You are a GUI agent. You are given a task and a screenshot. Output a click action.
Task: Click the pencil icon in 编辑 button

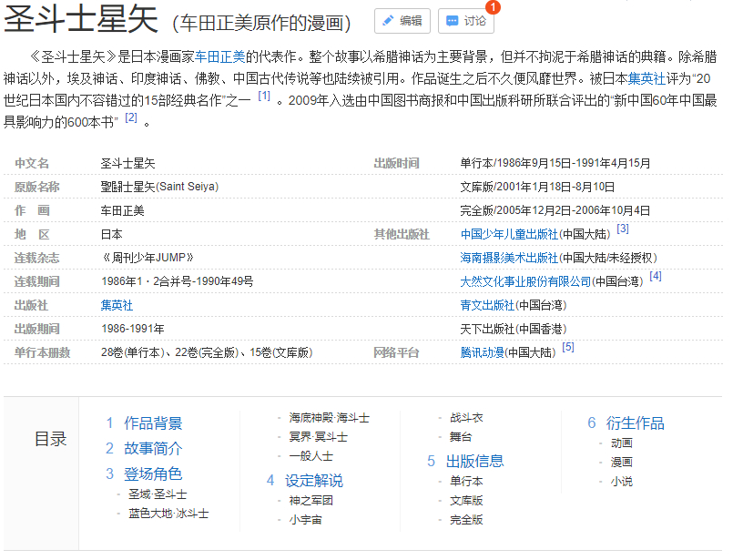pyautogui.click(x=388, y=21)
